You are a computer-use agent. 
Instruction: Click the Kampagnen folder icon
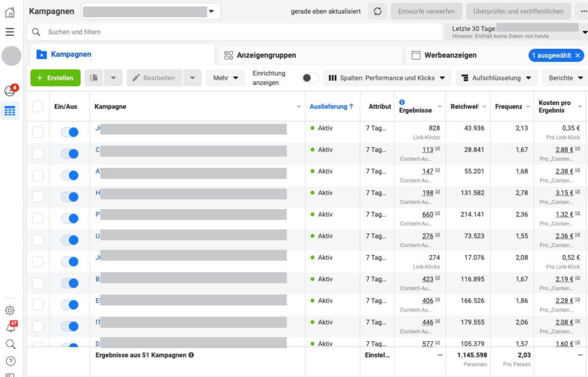coord(41,55)
